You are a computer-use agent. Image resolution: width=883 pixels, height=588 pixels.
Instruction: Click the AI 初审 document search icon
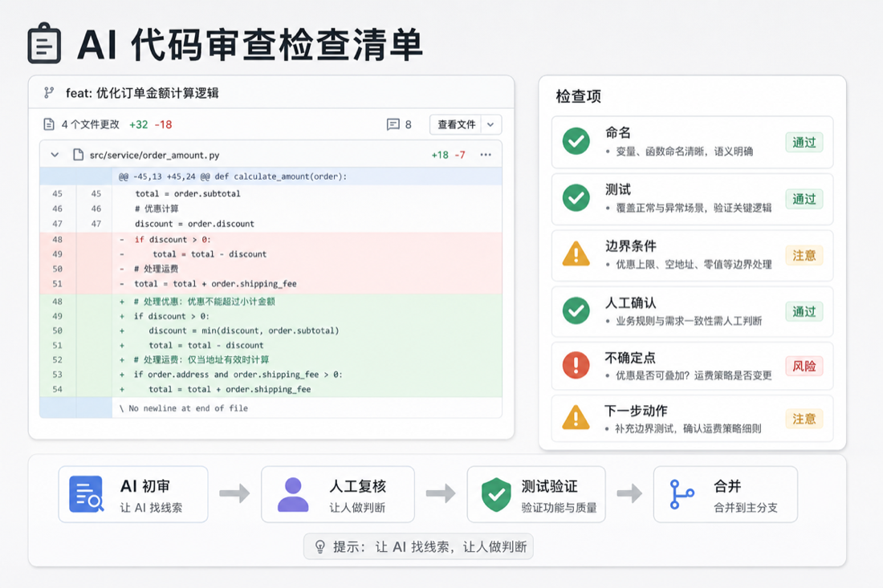[x=86, y=494]
